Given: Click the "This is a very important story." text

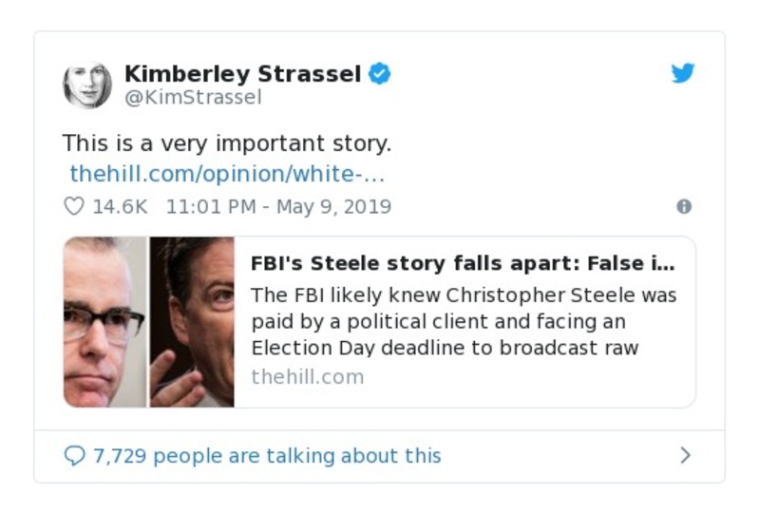Looking at the screenshot, I should coord(226,143).
